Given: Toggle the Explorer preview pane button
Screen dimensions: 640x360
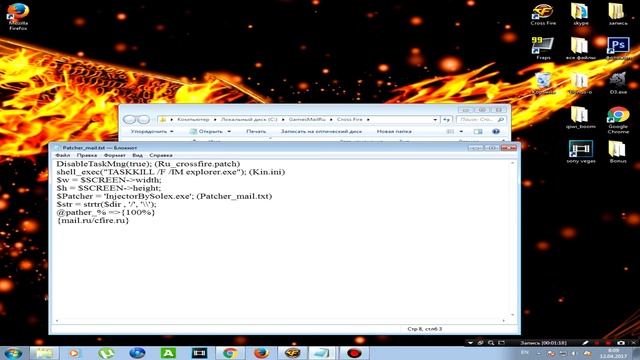Looking at the screenshot, I should [478, 131].
